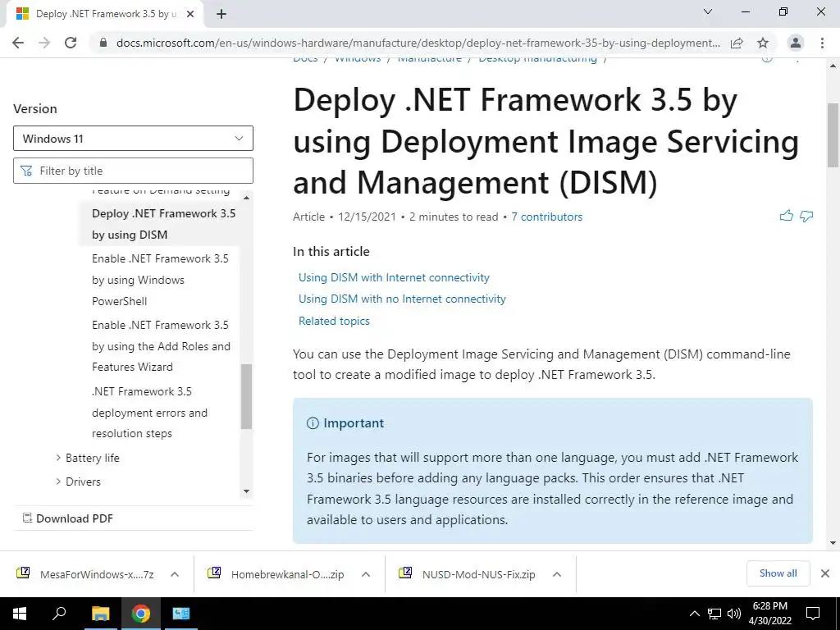Click the Download PDF icon

click(x=27, y=518)
